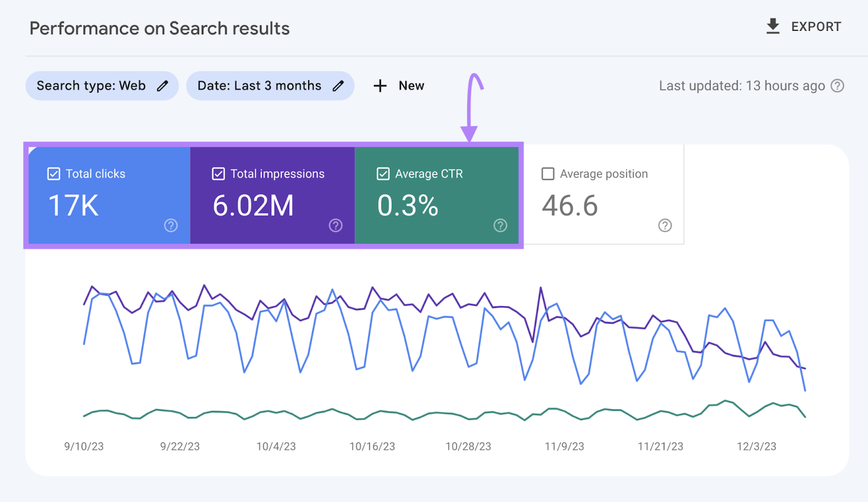Open the help tooltip on Total impressions card
This screenshot has height=502, width=868.
pos(335,226)
